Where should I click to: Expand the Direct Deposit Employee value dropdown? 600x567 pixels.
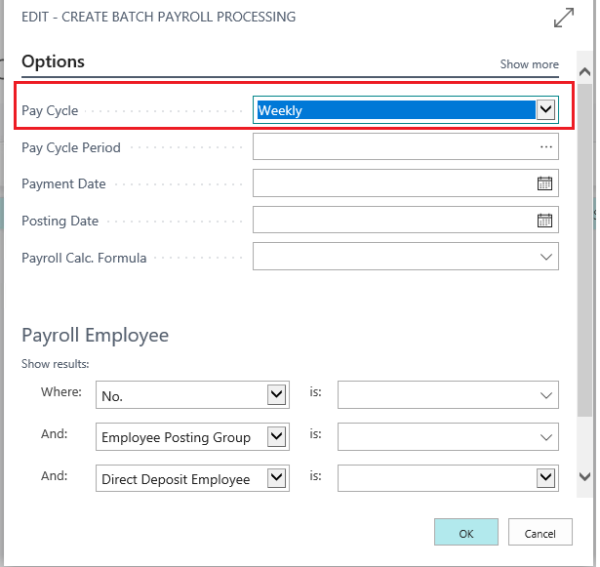545,478
